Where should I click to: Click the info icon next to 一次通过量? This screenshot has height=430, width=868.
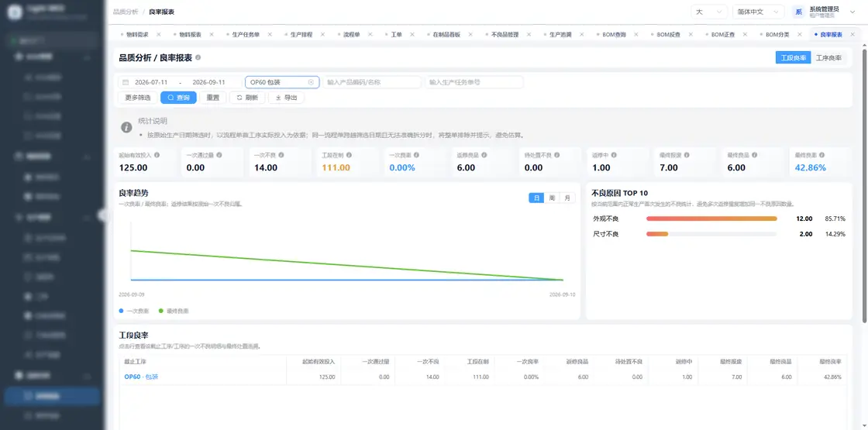(x=219, y=156)
